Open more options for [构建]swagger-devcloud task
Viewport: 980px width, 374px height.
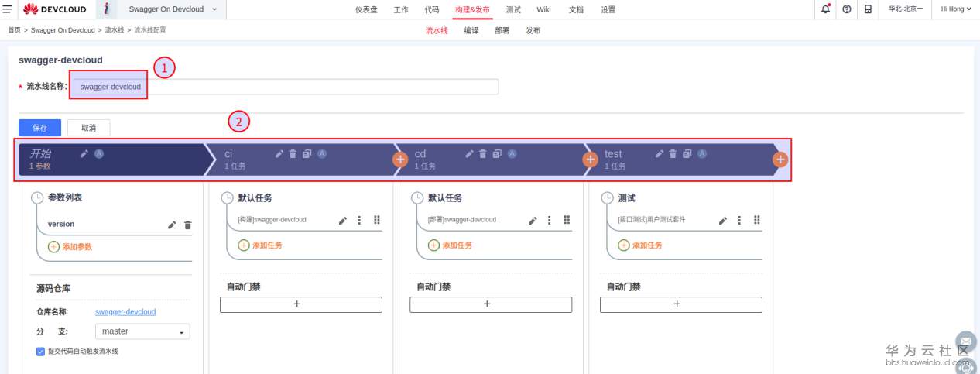pos(359,220)
